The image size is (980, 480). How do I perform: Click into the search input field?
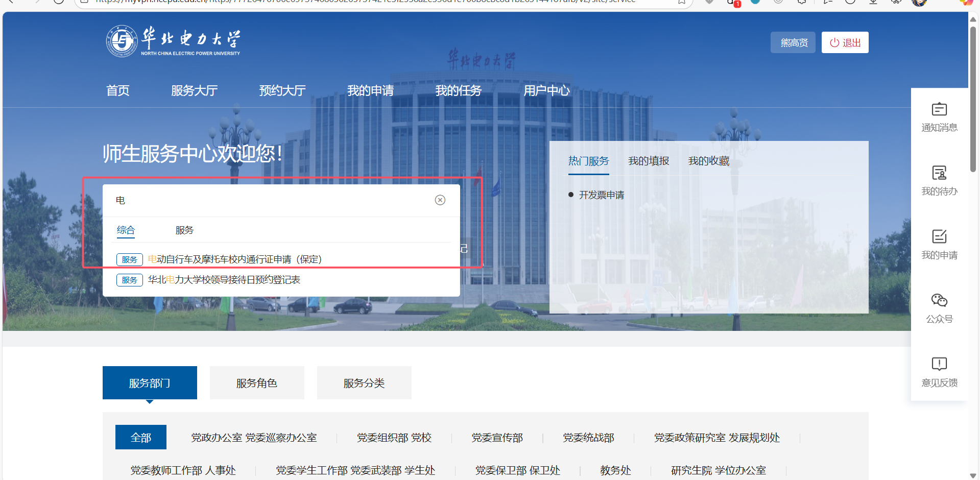(x=271, y=200)
